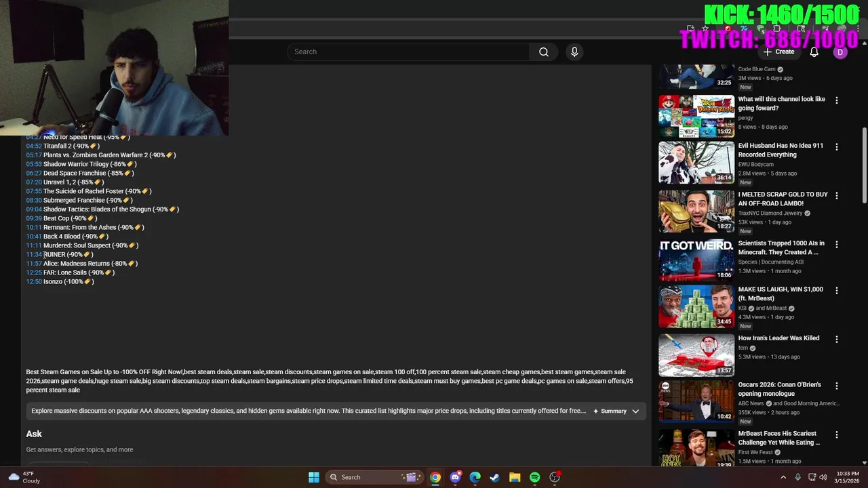Jump to 11:34 RUINER timestamp
868x488 pixels.
[34, 254]
